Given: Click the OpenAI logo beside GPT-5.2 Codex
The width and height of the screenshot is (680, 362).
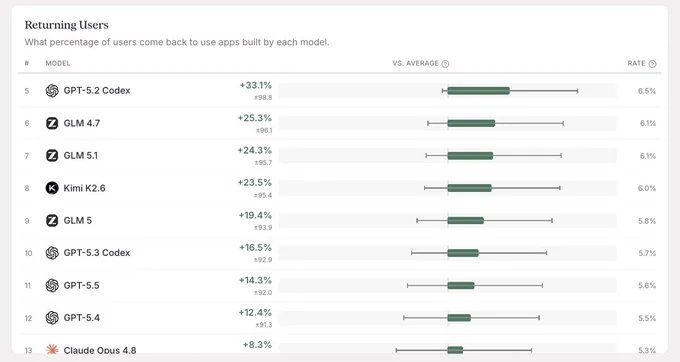Looking at the screenshot, I should [x=52, y=91].
